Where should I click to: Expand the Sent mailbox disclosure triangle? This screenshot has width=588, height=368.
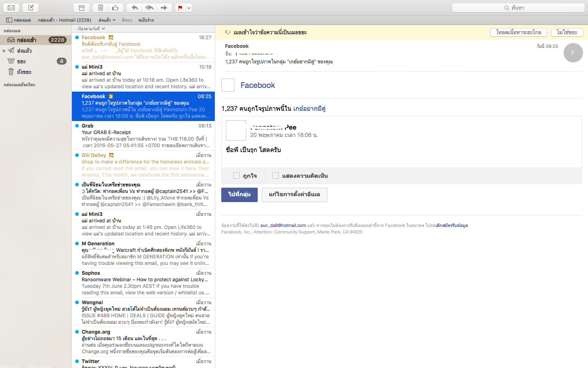coord(4,51)
